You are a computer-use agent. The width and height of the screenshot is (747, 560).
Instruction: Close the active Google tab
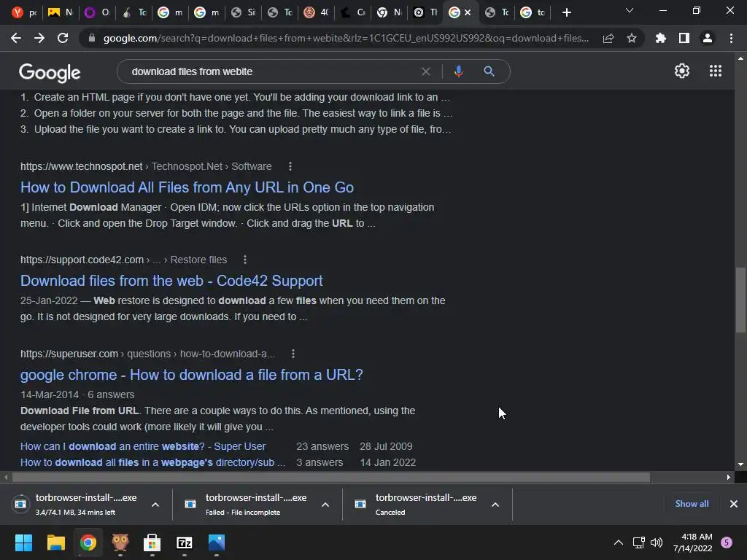pos(468,12)
